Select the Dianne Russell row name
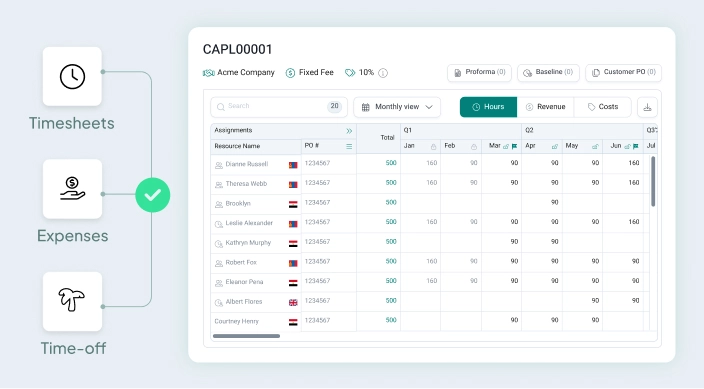This screenshot has width=704, height=389. click(246, 164)
